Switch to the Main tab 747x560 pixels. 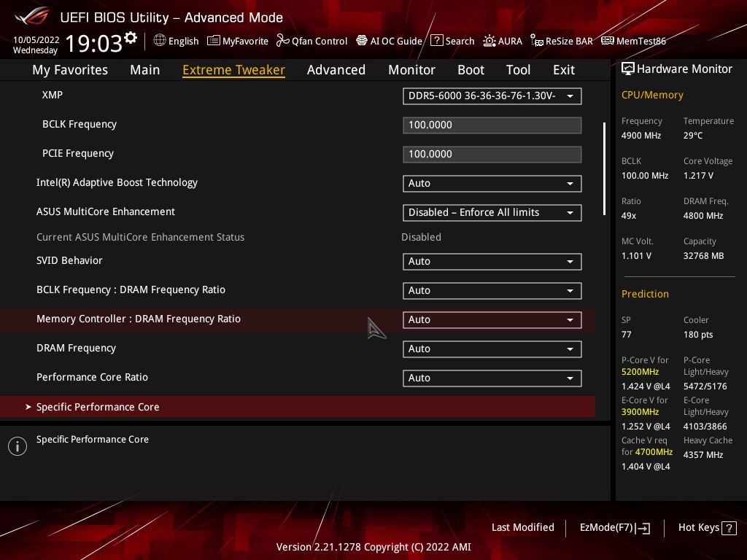(145, 70)
